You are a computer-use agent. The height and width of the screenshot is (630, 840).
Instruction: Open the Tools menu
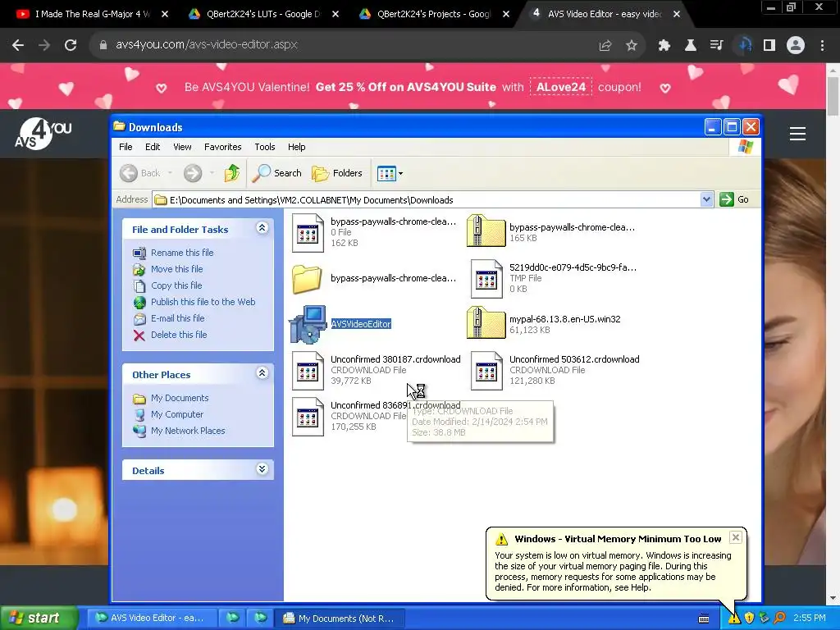click(265, 147)
